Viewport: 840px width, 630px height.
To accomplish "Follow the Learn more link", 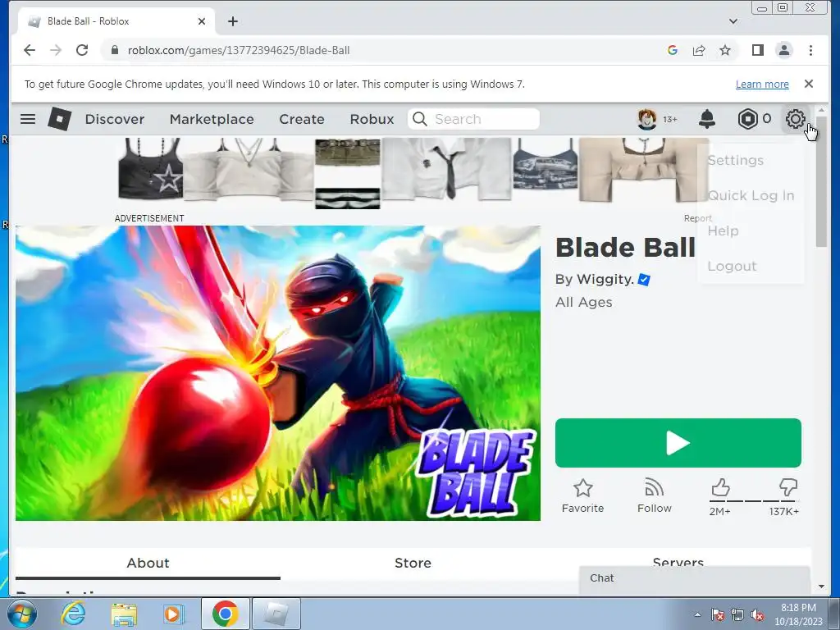I will (x=762, y=84).
